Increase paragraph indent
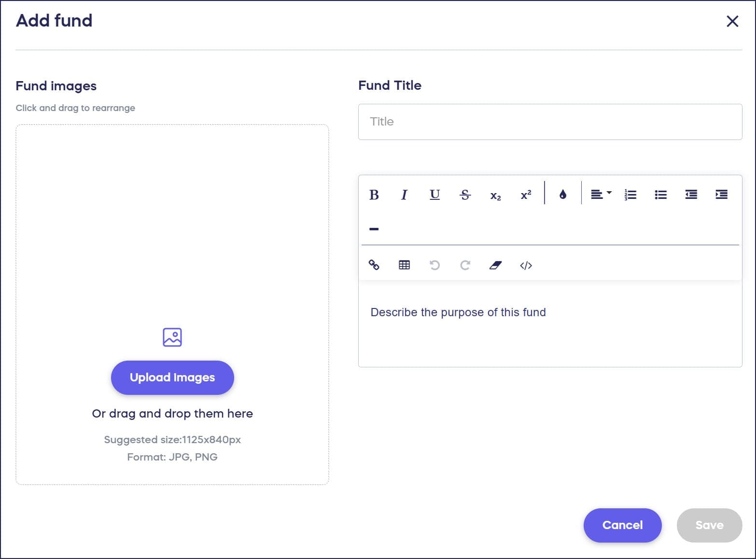The width and height of the screenshot is (756, 559). pyautogui.click(x=721, y=195)
